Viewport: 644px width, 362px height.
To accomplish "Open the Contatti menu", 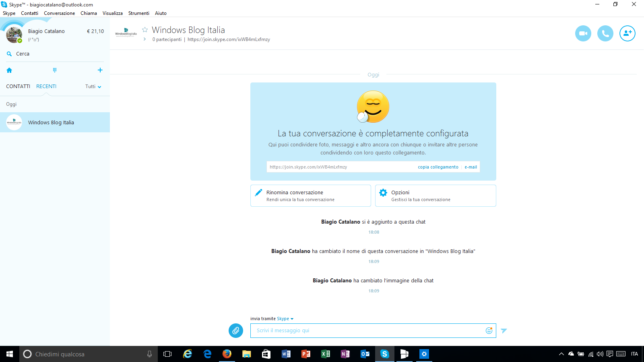I will click(29, 13).
